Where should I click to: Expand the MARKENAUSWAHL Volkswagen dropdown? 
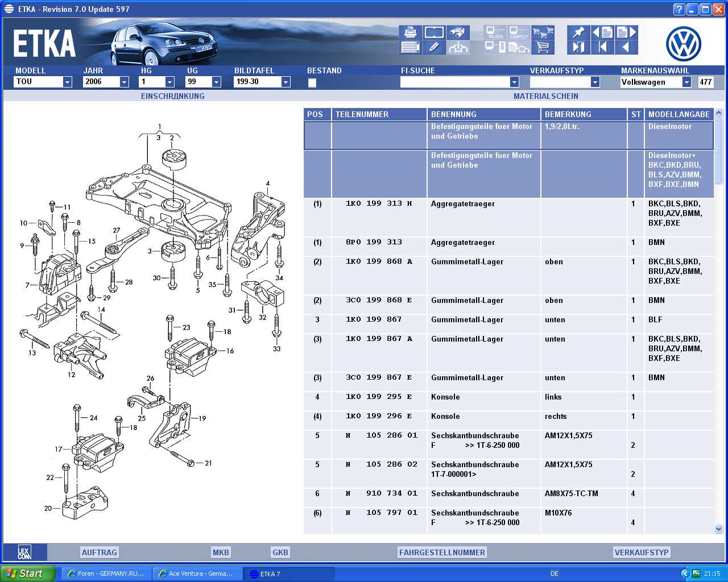coord(686,82)
